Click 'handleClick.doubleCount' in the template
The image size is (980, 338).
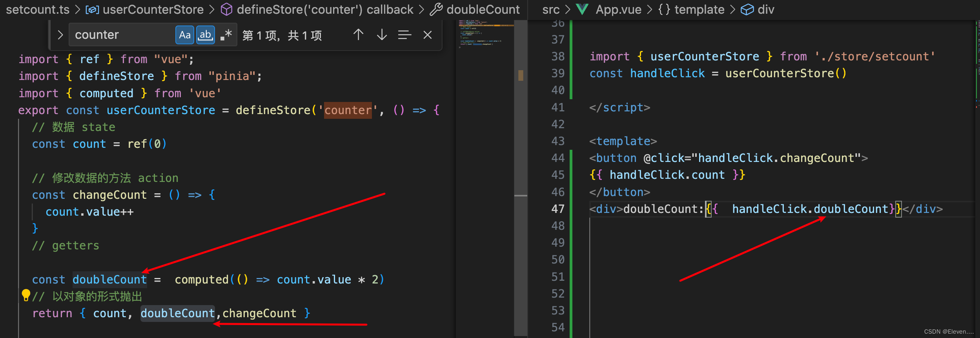(x=810, y=209)
